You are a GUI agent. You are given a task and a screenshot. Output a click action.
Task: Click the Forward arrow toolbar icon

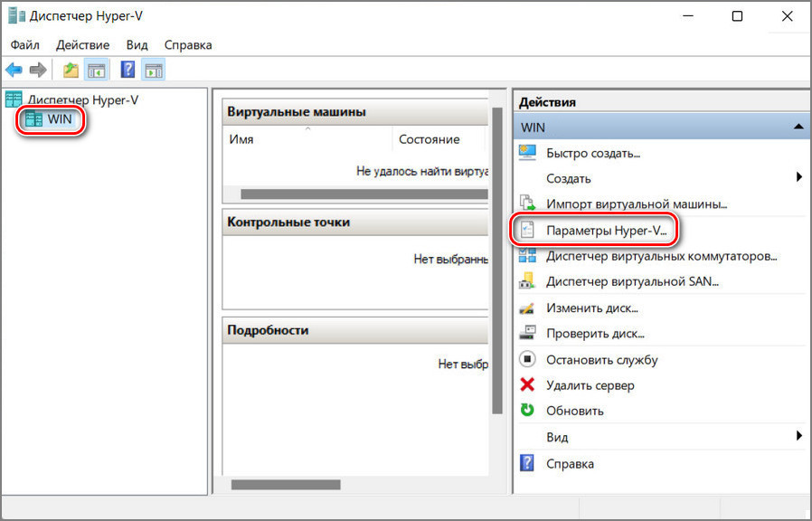click(x=37, y=70)
